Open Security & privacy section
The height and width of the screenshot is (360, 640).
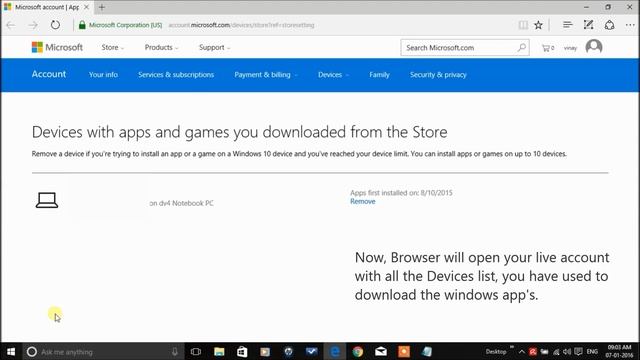(438, 75)
